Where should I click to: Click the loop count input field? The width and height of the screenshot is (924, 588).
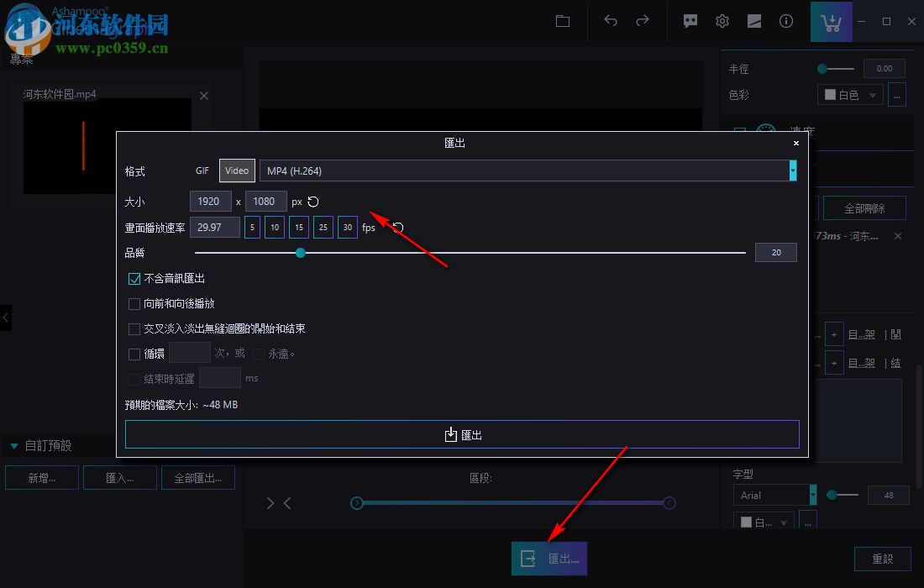point(190,353)
